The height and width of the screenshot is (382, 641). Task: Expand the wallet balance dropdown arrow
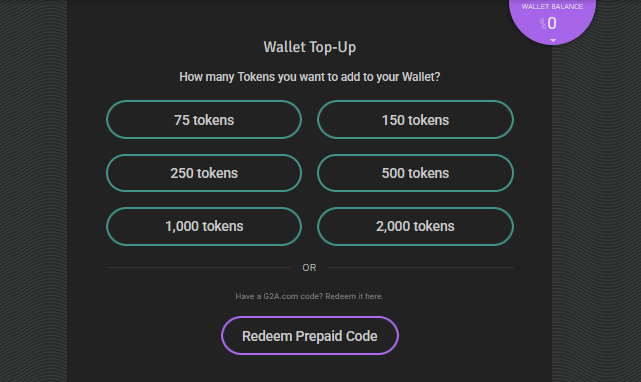[x=553, y=40]
